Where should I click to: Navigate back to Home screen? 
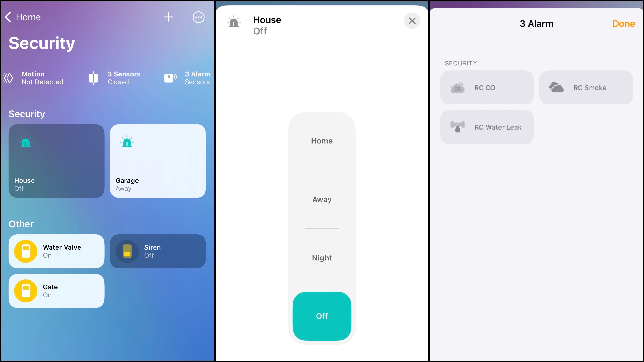click(22, 17)
